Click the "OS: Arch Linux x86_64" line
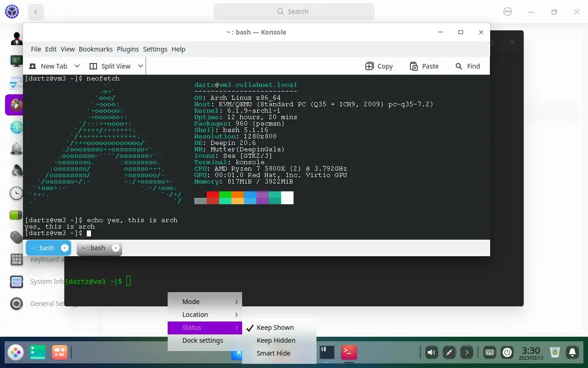 click(237, 98)
